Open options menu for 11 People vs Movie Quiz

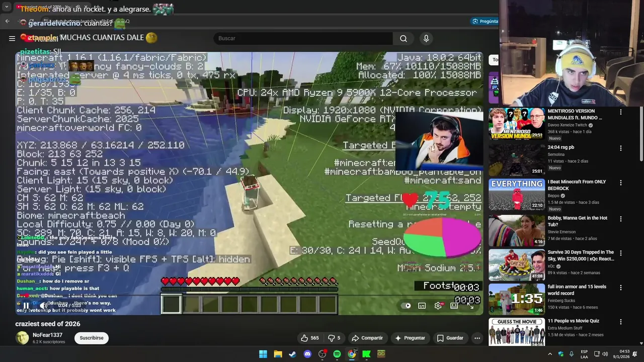[x=620, y=322]
